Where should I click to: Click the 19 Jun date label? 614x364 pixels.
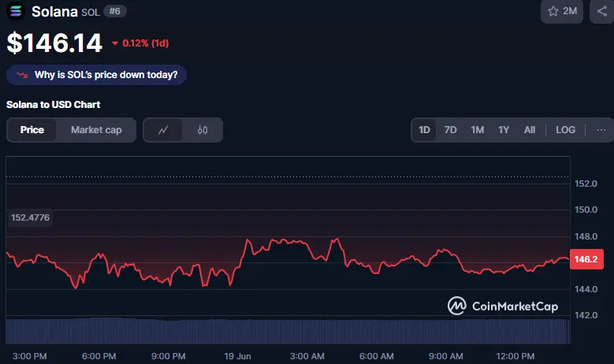click(x=237, y=356)
